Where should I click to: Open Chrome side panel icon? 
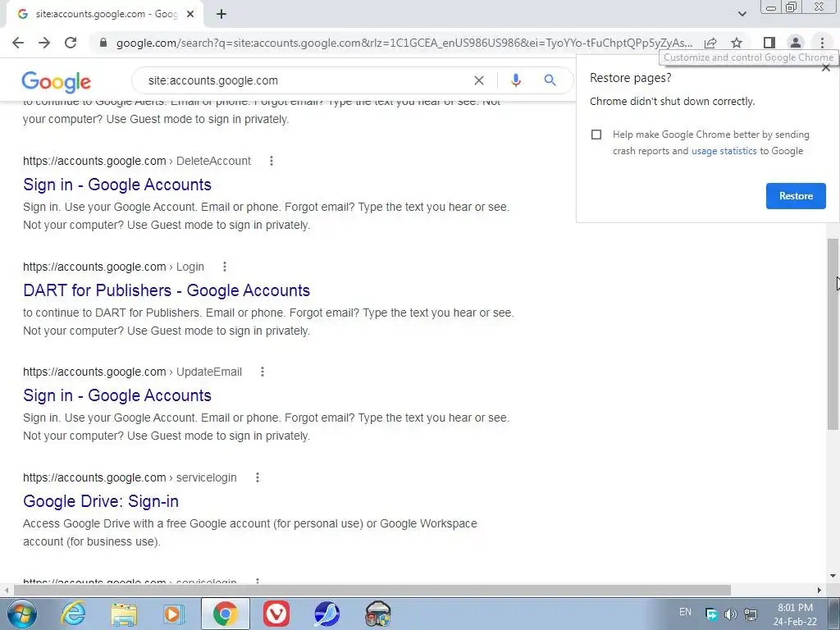pos(769,43)
